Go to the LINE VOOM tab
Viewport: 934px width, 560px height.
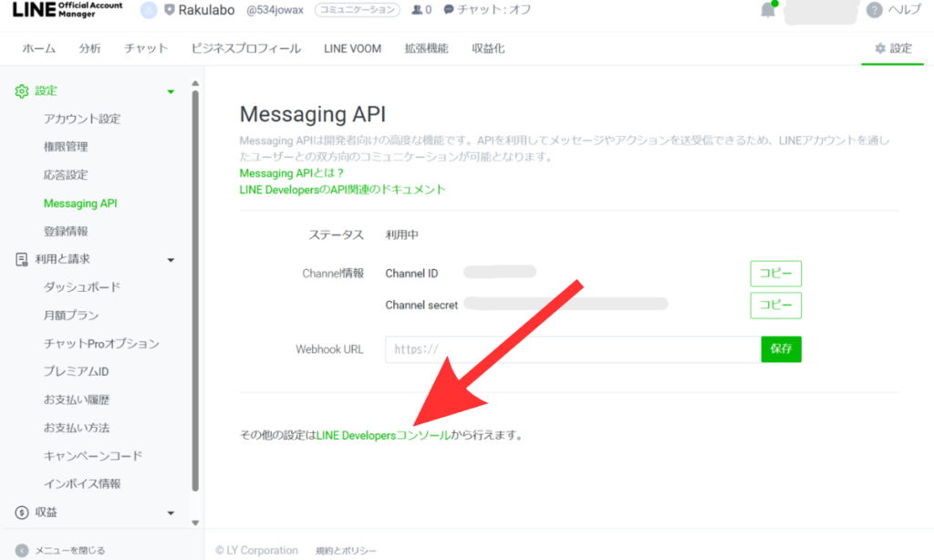click(353, 49)
